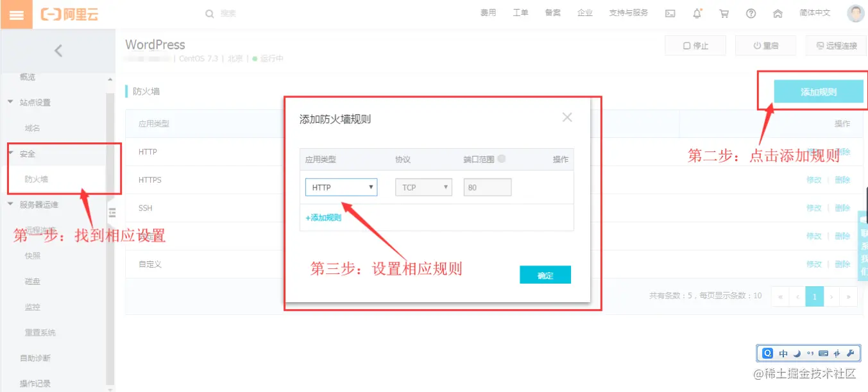This screenshot has width=868, height=392.
Task: Collapse sidebar with back chevron
Action: tap(58, 50)
